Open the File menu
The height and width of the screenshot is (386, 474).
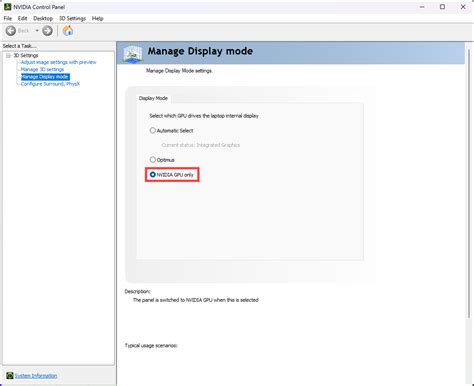tap(8, 18)
